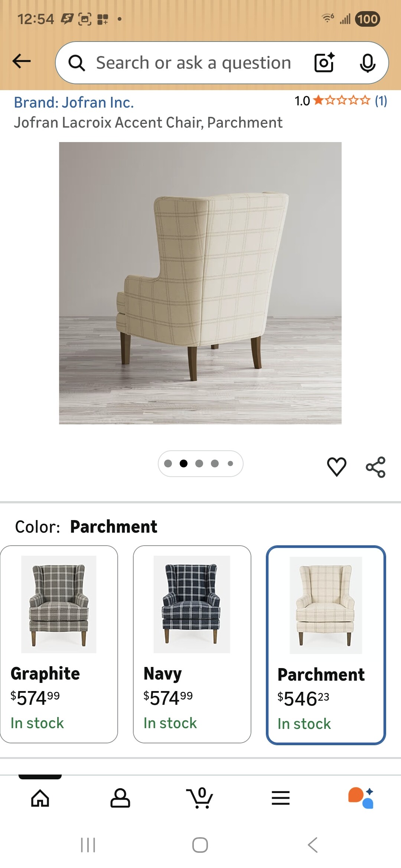401x868 pixels.
Task: Open Brand: Jofran Inc. link
Action: pyautogui.click(x=74, y=102)
